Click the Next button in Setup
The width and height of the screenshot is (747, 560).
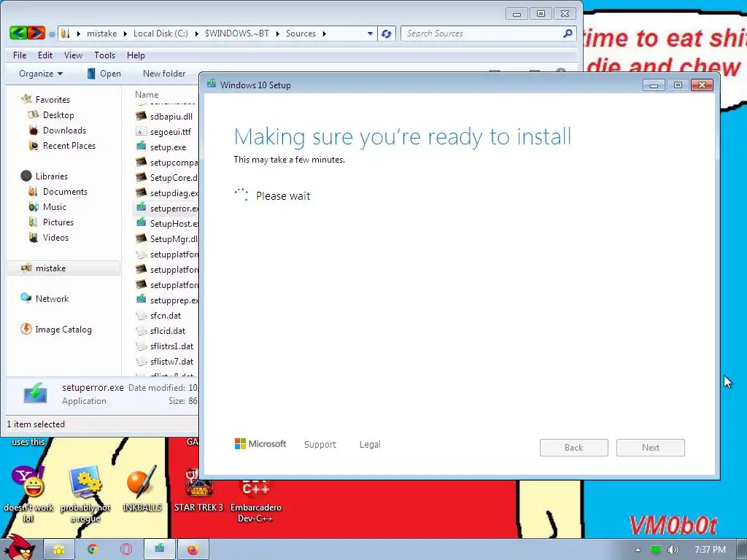coord(650,448)
